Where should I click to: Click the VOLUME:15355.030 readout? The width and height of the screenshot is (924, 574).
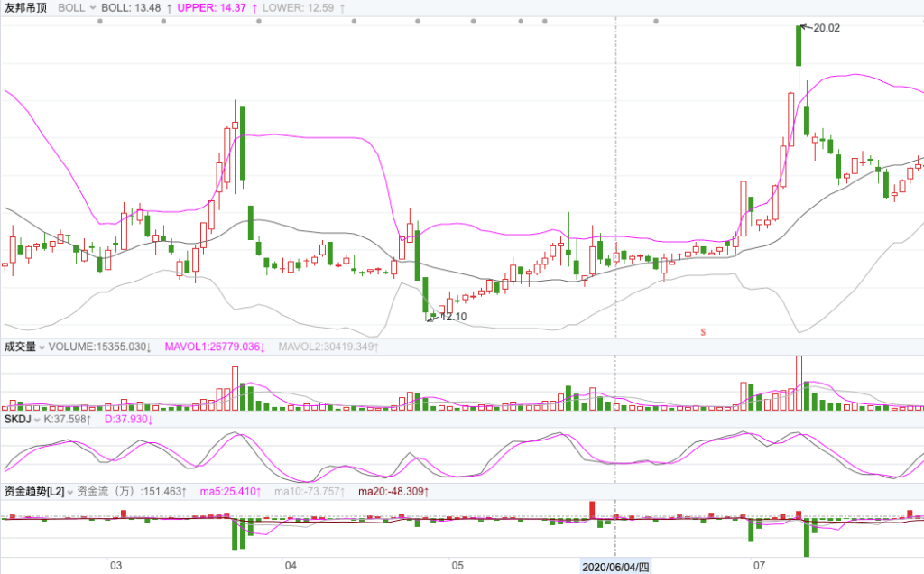[97, 347]
